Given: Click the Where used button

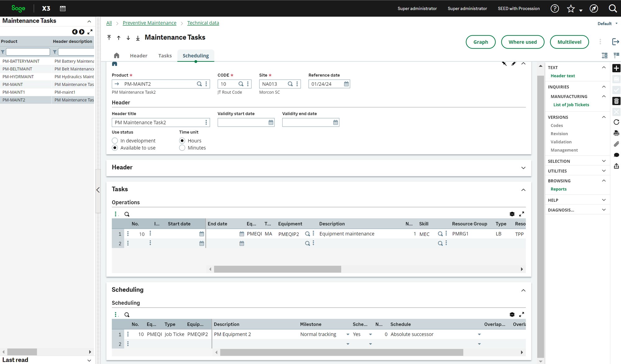Looking at the screenshot, I should 523,42.
